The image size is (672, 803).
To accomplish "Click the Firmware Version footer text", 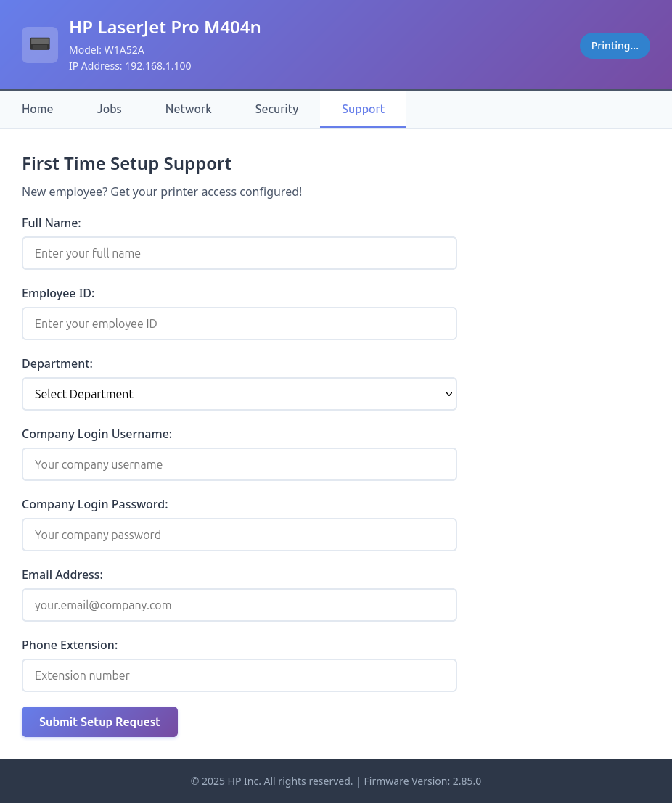I will click(x=422, y=781).
